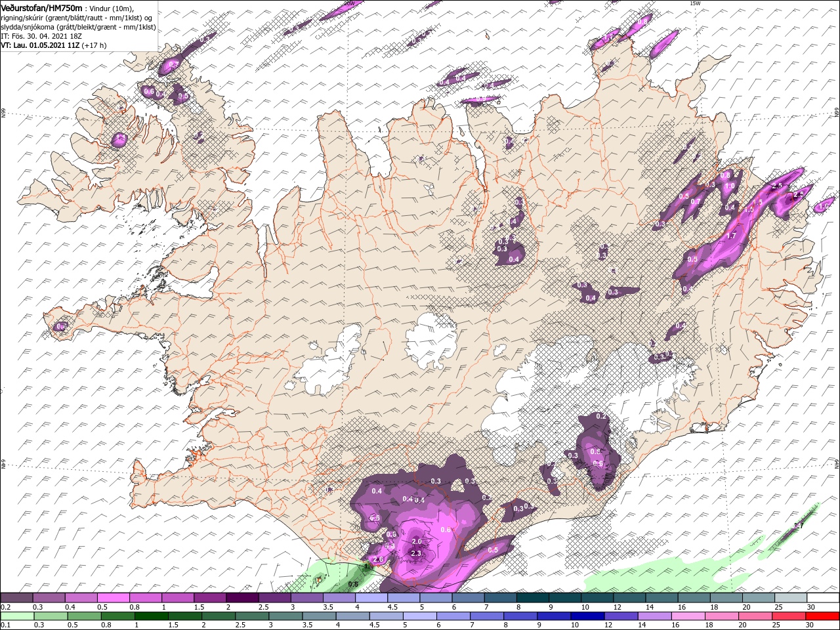This screenshot has width=840, height=630.
Task: Pick the darkest green 1 swatch in lower legend
Action: (151, 616)
